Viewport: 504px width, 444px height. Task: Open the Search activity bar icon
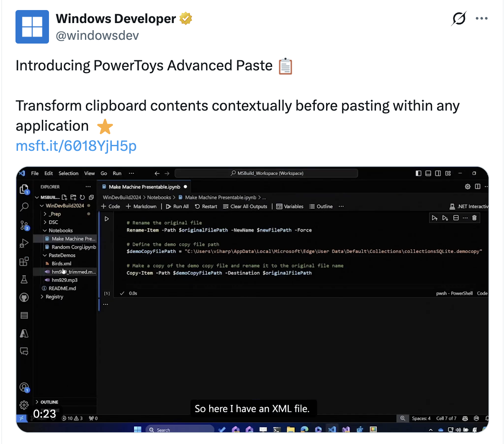click(24, 207)
